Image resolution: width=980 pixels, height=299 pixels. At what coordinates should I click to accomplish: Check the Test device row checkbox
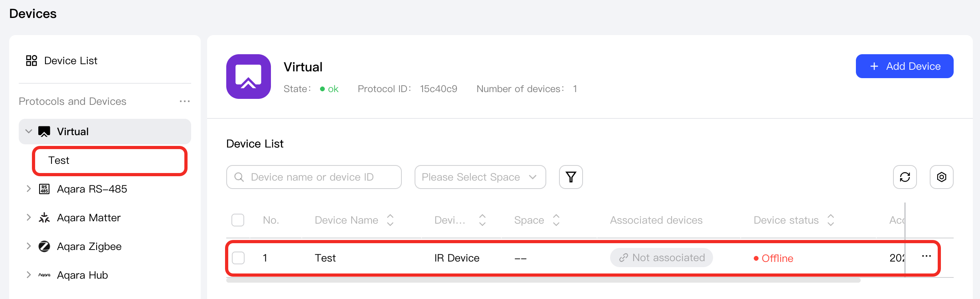pyautogui.click(x=238, y=258)
